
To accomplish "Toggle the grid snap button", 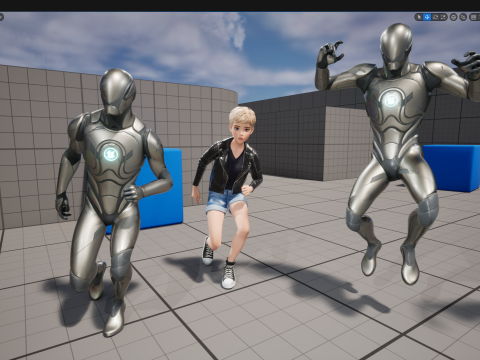I will (473, 17).
